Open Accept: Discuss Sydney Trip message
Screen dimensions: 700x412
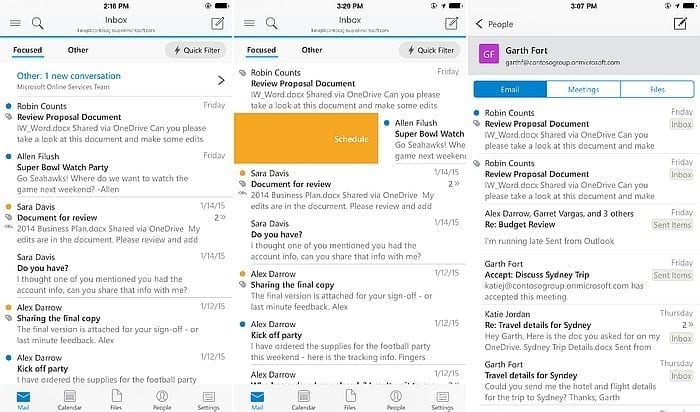click(x=584, y=280)
